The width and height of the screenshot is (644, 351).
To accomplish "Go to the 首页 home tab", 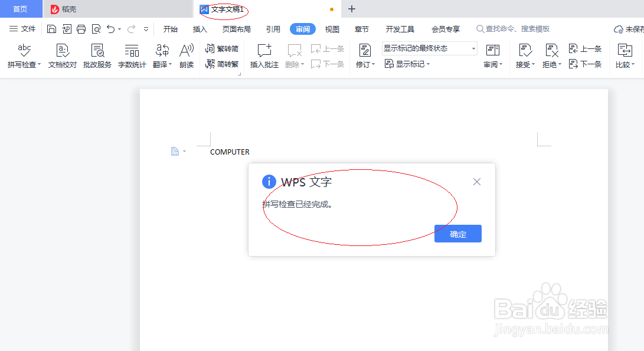I will click(x=21, y=9).
